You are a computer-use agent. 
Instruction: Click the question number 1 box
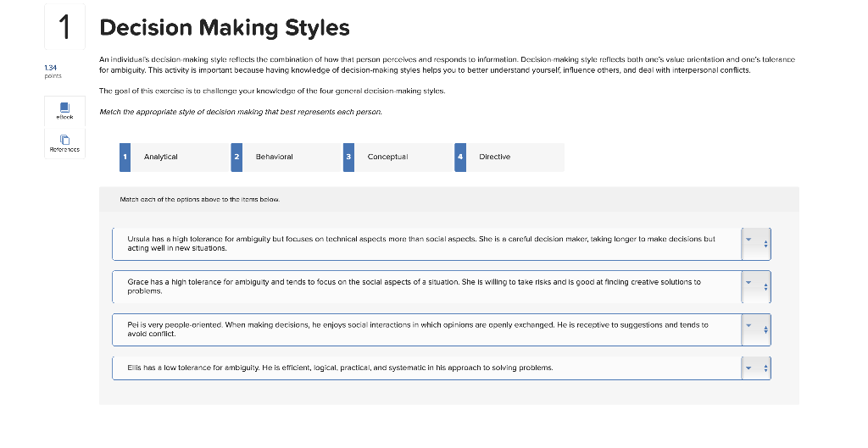pos(64,26)
